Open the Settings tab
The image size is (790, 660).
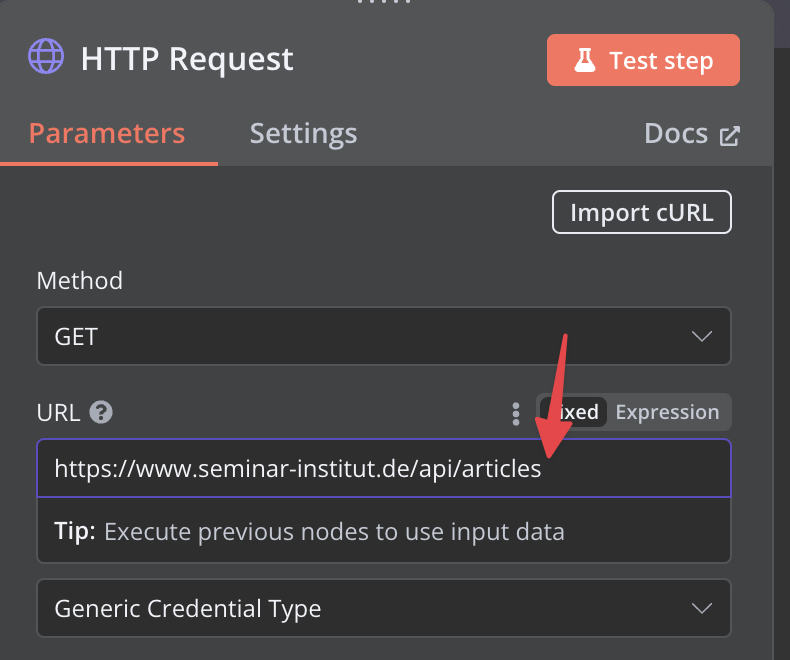click(x=303, y=134)
